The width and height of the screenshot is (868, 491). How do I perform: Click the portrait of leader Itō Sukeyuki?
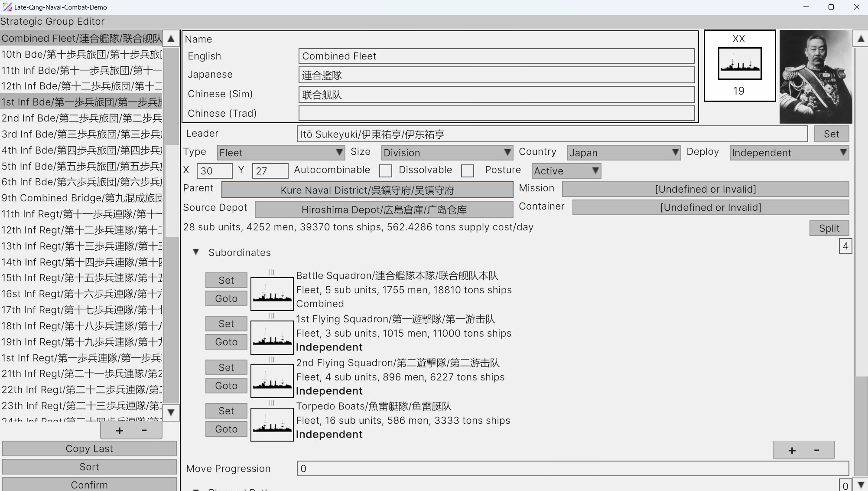(x=815, y=76)
